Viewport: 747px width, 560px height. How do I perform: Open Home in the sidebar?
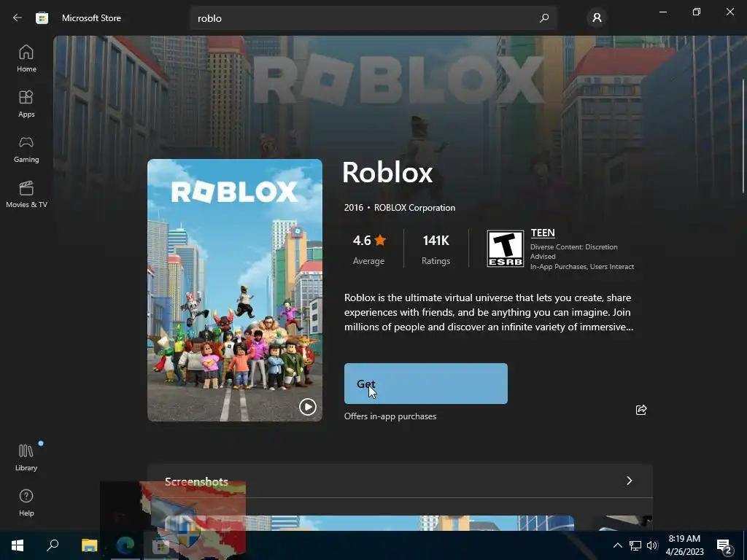pyautogui.click(x=26, y=58)
